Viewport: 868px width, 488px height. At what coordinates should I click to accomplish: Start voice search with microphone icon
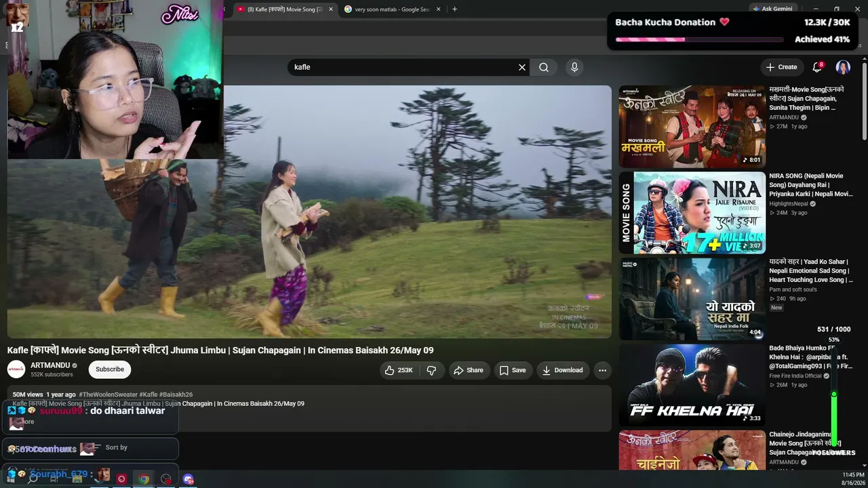coord(574,67)
